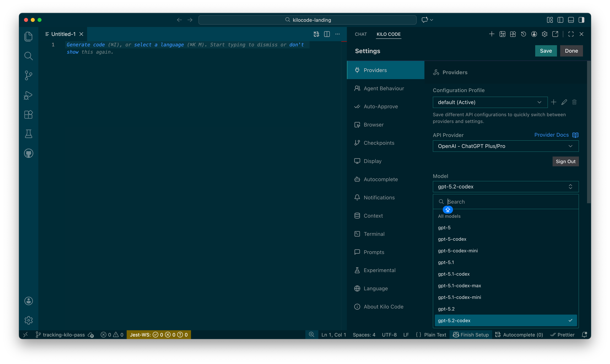This screenshot has height=364, width=610.
Task: Rename profile with pencil icon
Action: (564, 102)
